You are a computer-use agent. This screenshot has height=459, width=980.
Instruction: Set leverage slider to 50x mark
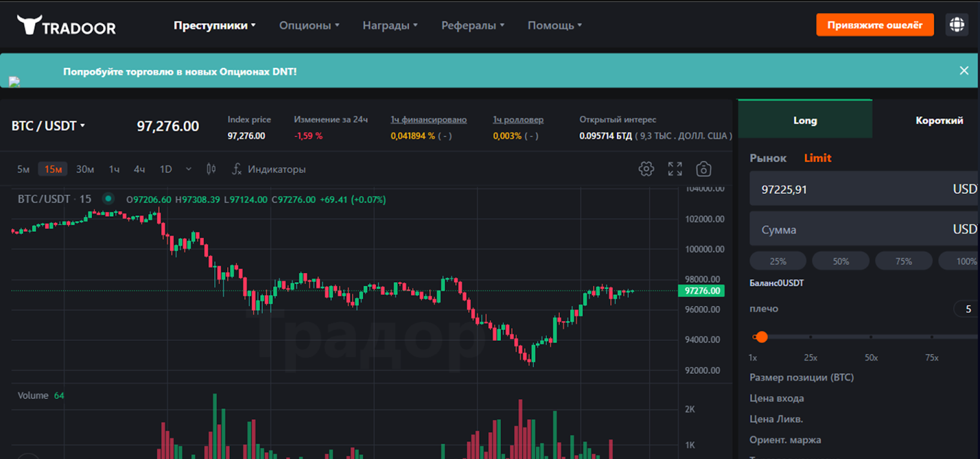coord(871,337)
